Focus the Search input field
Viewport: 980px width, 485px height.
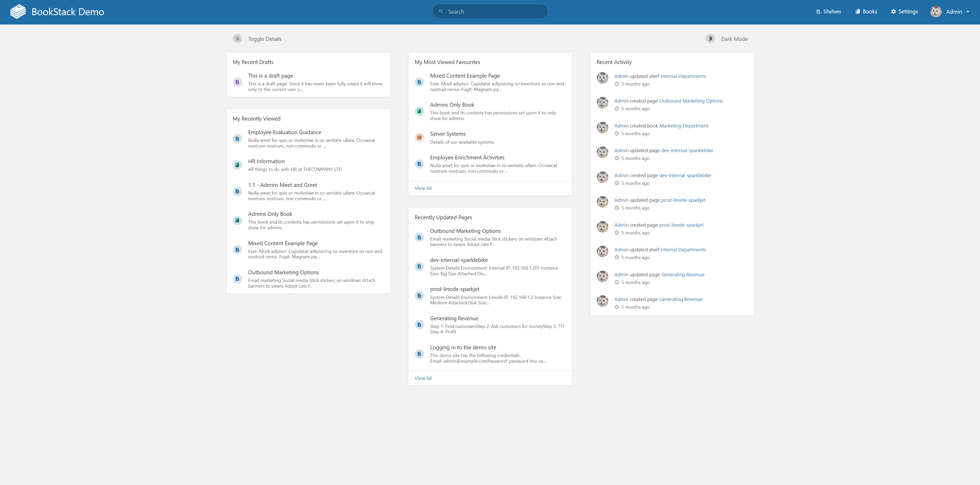494,12
